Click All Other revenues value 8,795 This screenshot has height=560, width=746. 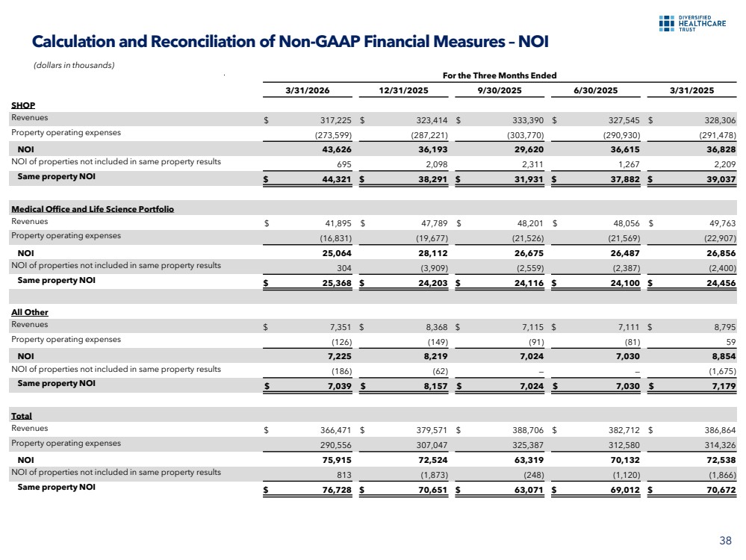[x=724, y=327]
